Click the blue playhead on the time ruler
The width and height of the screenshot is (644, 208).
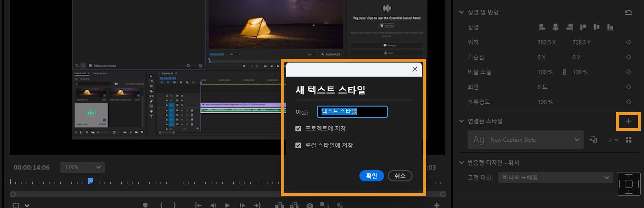coord(91,181)
